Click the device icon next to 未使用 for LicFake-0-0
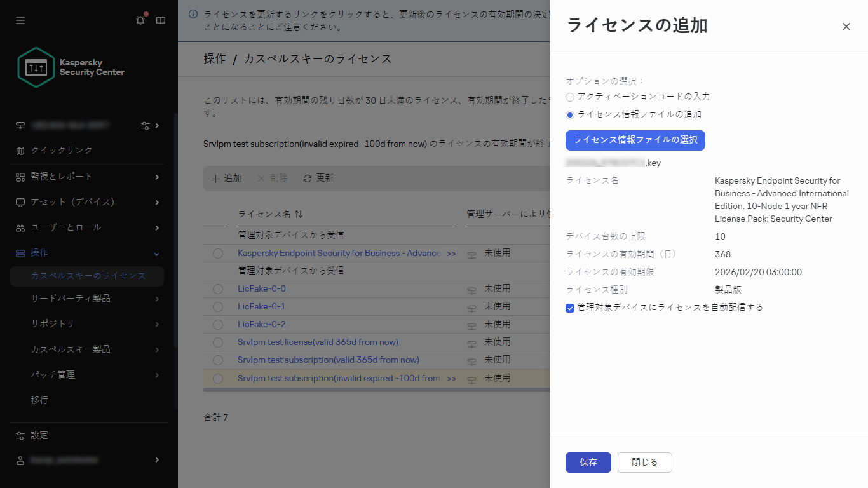The image size is (868, 488). coord(471,288)
